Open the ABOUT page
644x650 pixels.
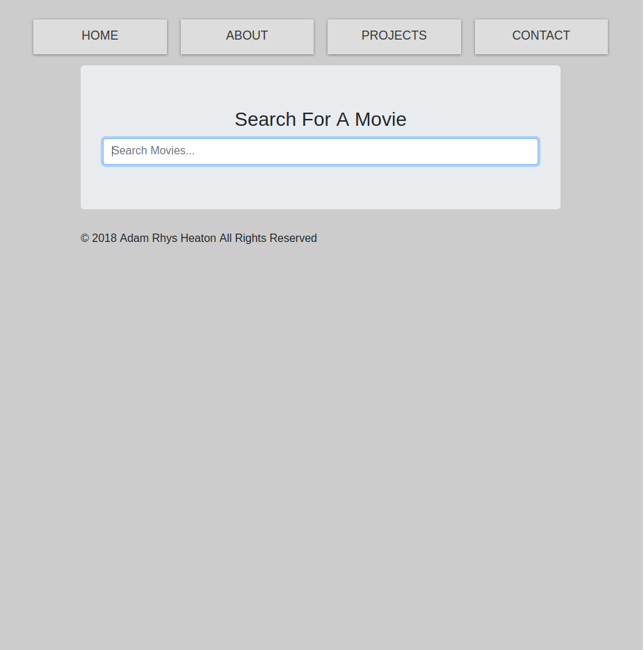coord(247,36)
